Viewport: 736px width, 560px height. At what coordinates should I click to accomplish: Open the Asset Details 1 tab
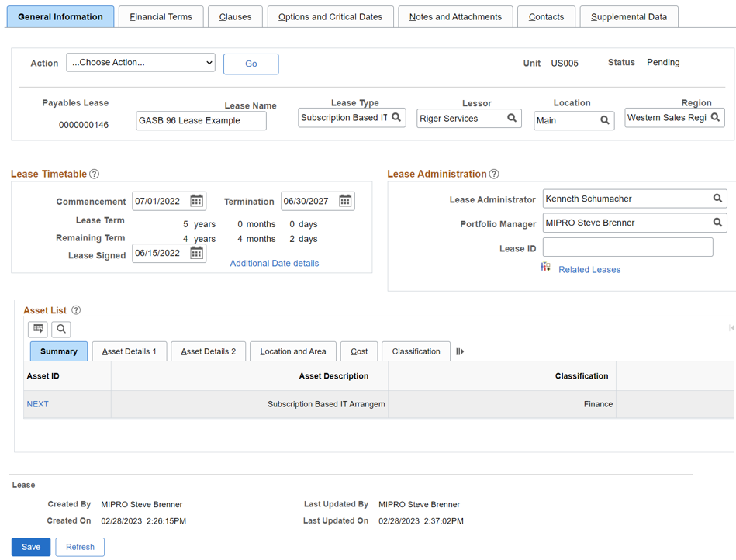tap(130, 351)
